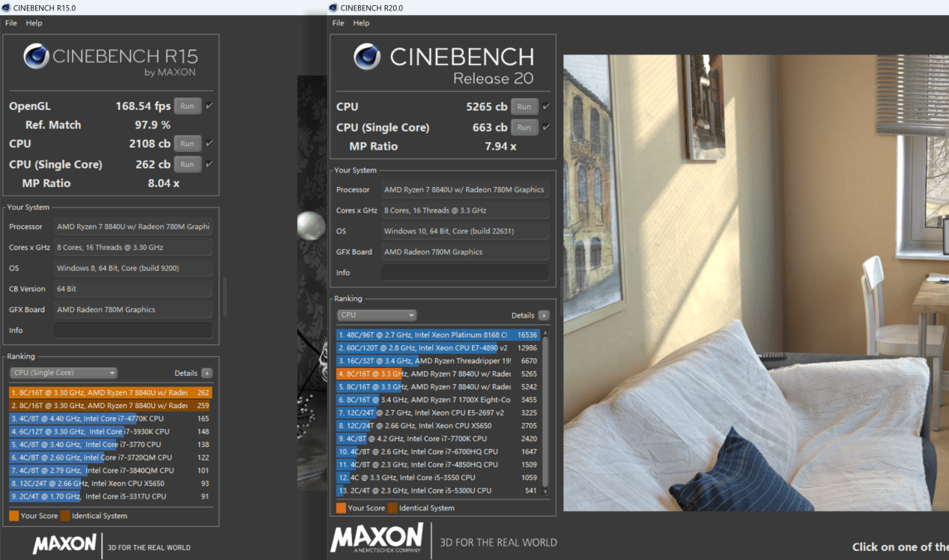Open the Help menu in Cinebench R20
The height and width of the screenshot is (560, 949).
[361, 23]
